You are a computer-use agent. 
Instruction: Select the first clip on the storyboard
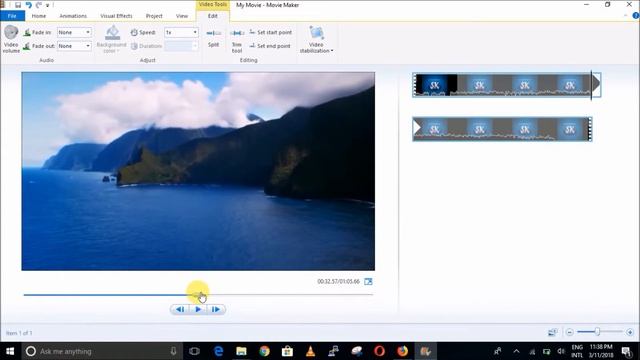coord(507,85)
